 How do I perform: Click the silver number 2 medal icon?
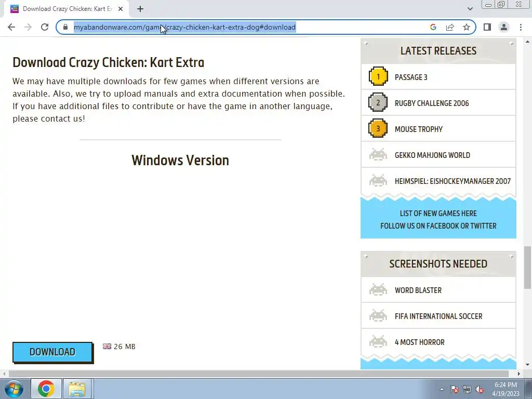378,102
